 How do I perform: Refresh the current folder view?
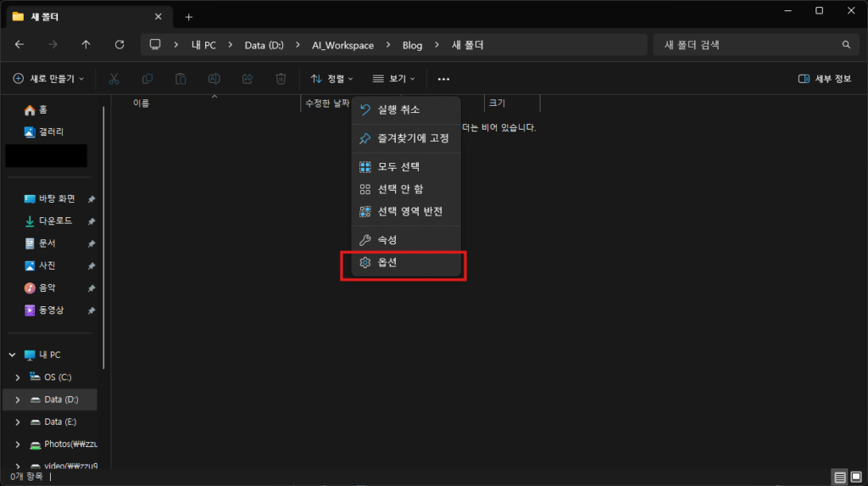click(x=120, y=45)
